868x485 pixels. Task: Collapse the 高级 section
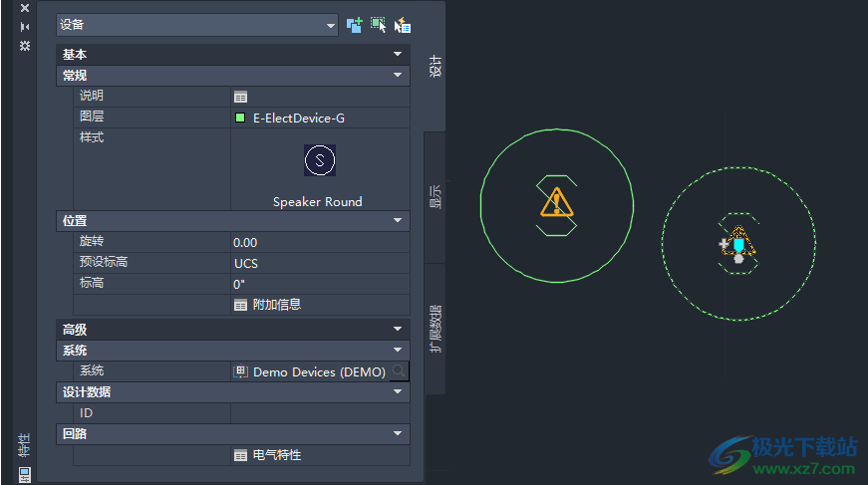[398, 329]
